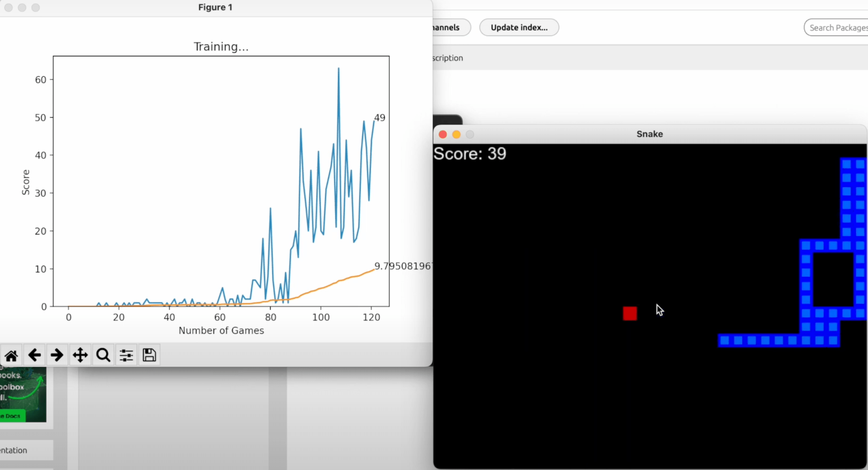Select the zoom-to-rectangle magnifier tool

coord(103,356)
